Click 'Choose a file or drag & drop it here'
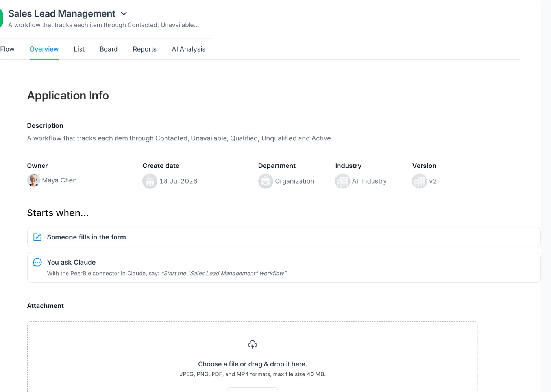The width and height of the screenshot is (551, 392). click(253, 364)
